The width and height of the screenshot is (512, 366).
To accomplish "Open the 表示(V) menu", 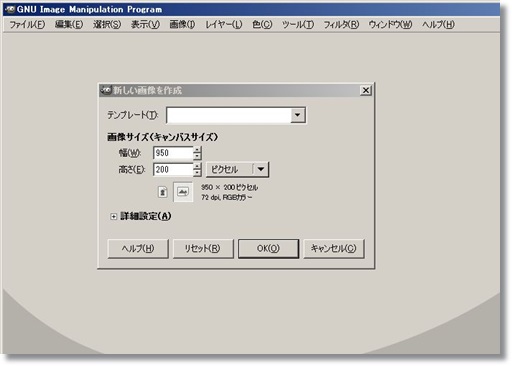I will point(145,24).
